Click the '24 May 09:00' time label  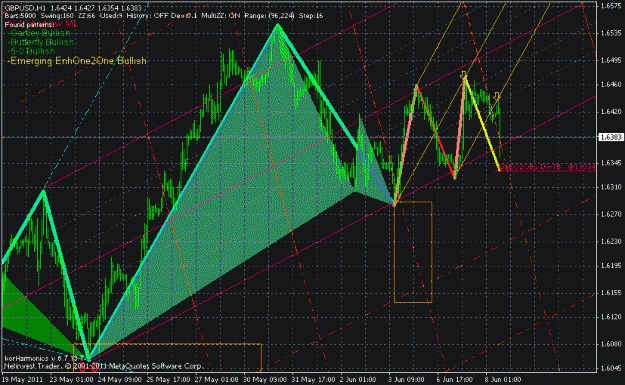120,379
